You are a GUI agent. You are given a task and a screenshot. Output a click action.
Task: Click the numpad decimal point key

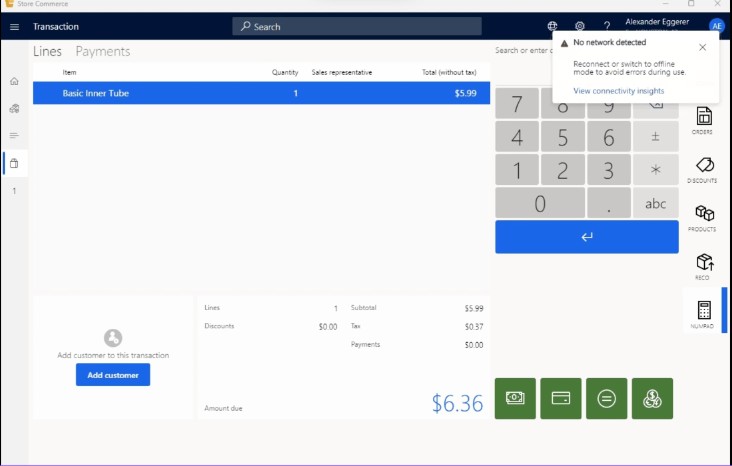point(608,203)
